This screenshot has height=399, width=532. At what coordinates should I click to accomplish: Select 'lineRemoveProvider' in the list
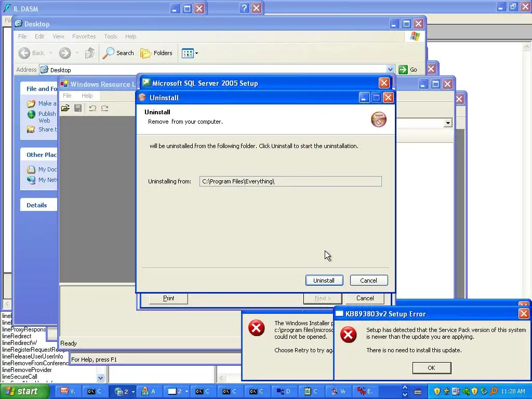pos(27,370)
